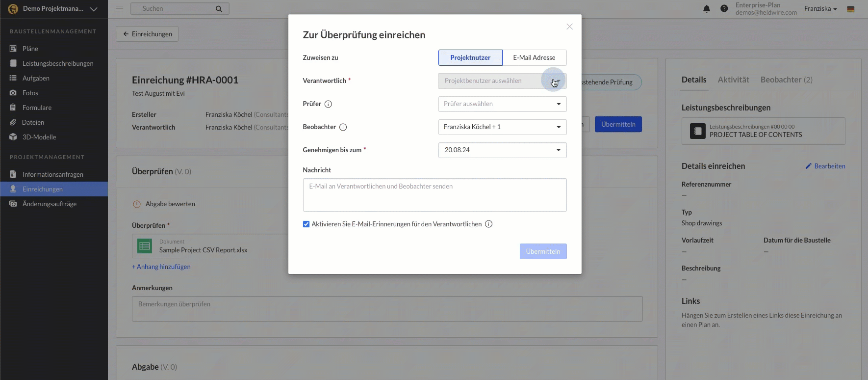Click the info icon next to Prüfer

click(329, 104)
